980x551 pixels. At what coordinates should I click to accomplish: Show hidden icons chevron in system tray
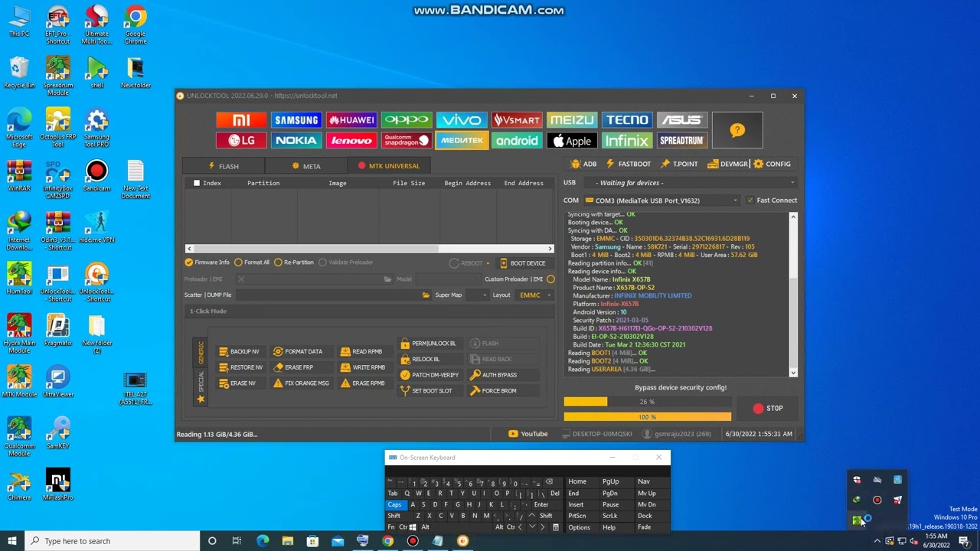tap(877, 541)
